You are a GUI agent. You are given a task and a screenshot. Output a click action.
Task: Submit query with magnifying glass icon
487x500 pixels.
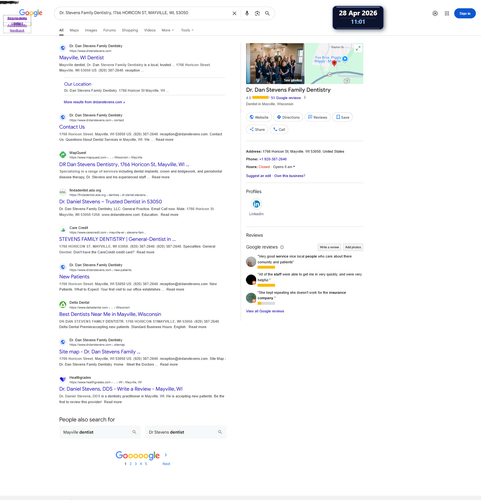267,13
